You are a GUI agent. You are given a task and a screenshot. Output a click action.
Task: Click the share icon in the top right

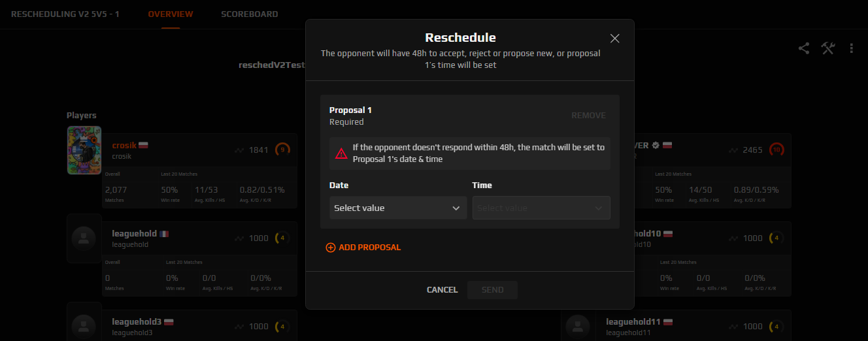pos(804,48)
